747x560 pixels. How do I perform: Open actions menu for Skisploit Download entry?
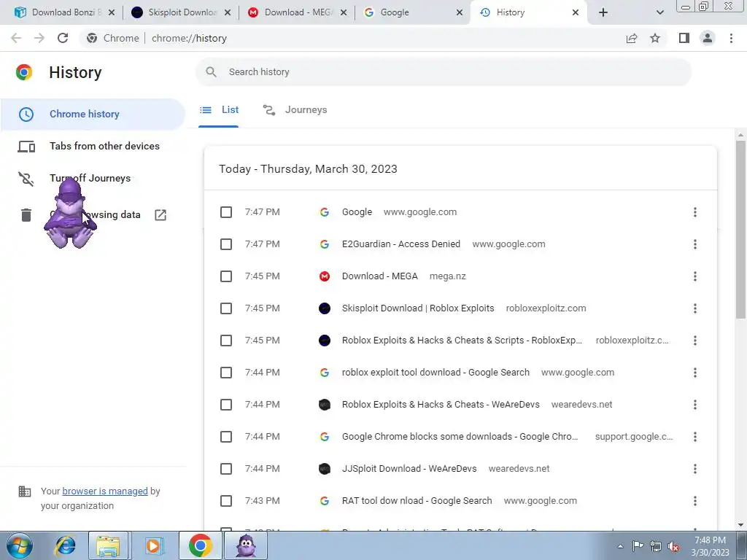695,308
